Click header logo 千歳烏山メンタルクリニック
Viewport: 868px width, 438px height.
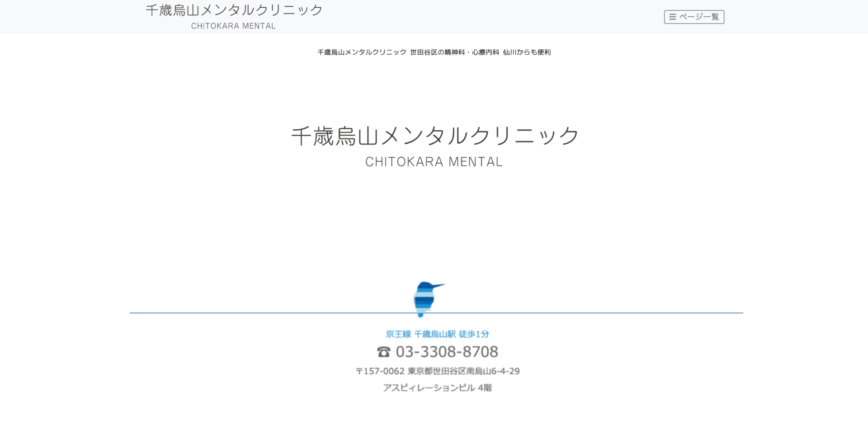(x=234, y=10)
